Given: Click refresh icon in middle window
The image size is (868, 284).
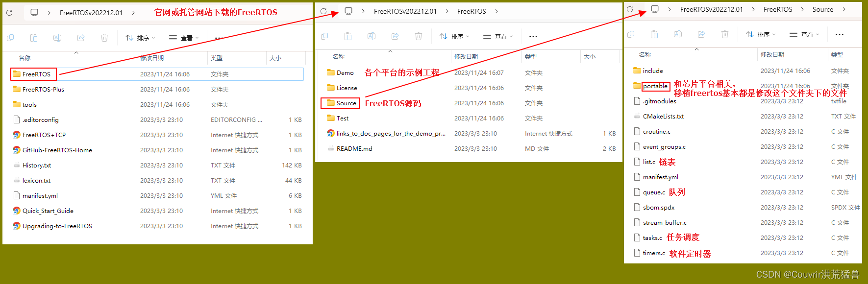Looking at the screenshot, I should (323, 11).
